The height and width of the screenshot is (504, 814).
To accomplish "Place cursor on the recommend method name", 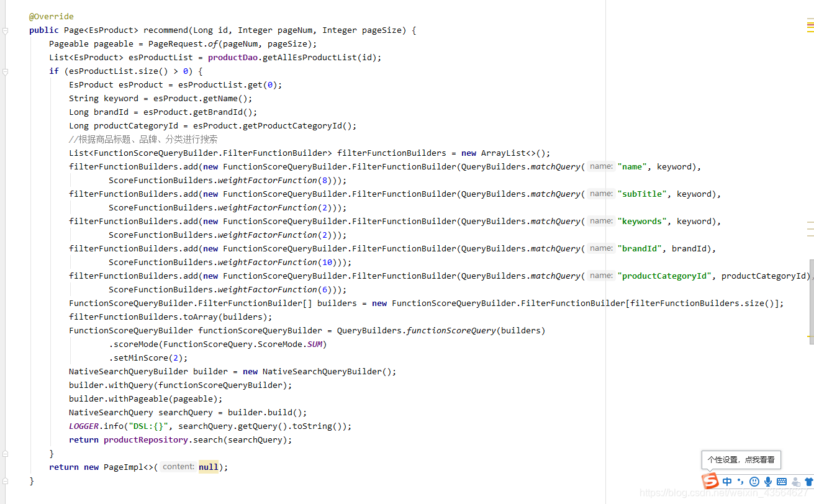I will point(166,30).
